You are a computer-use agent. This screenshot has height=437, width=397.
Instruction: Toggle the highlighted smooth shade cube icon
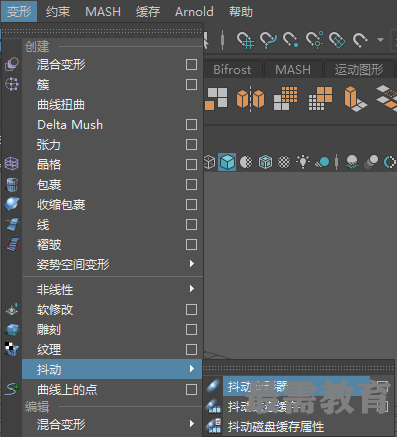pyautogui.click(x=227, y=162)
